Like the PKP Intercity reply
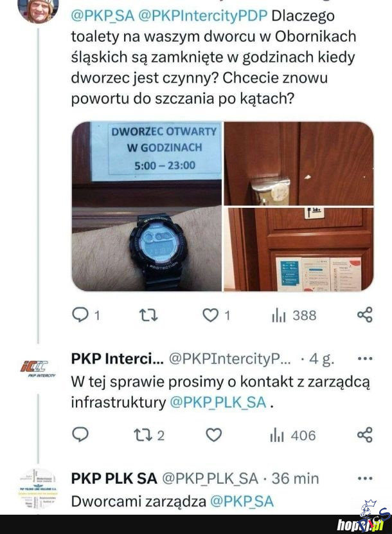The width and height of the screenshot is (392, 534). [214, 435]
